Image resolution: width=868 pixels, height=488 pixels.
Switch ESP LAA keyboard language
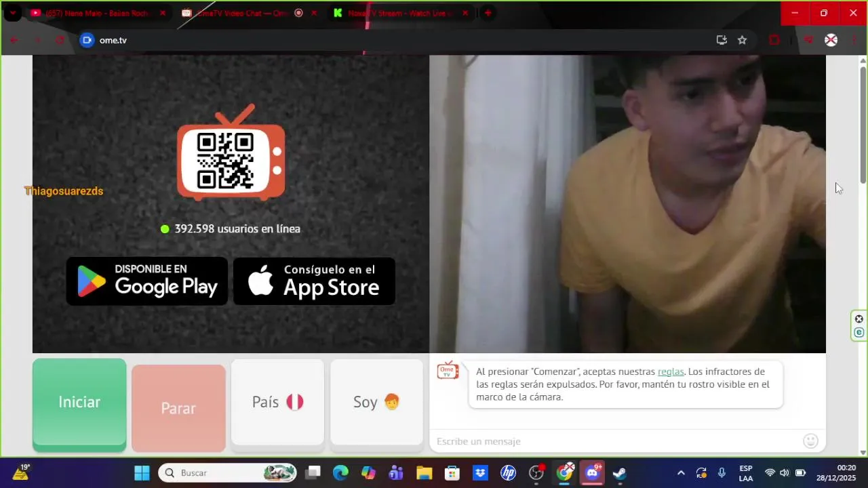coord(746,473)
